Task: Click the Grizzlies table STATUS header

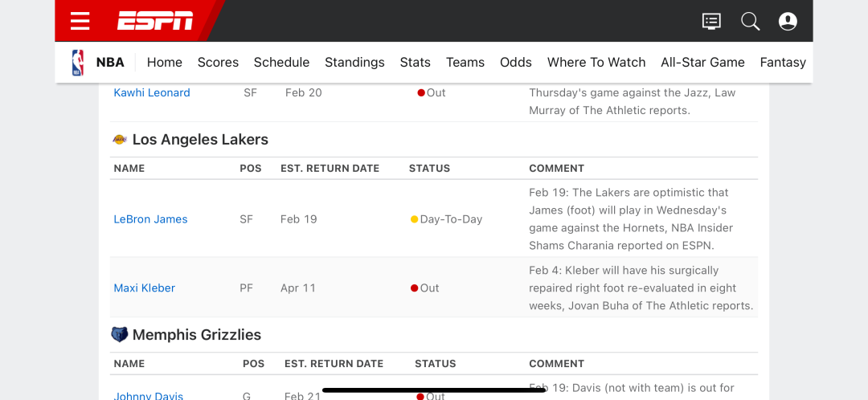Action: coord(436,364)
